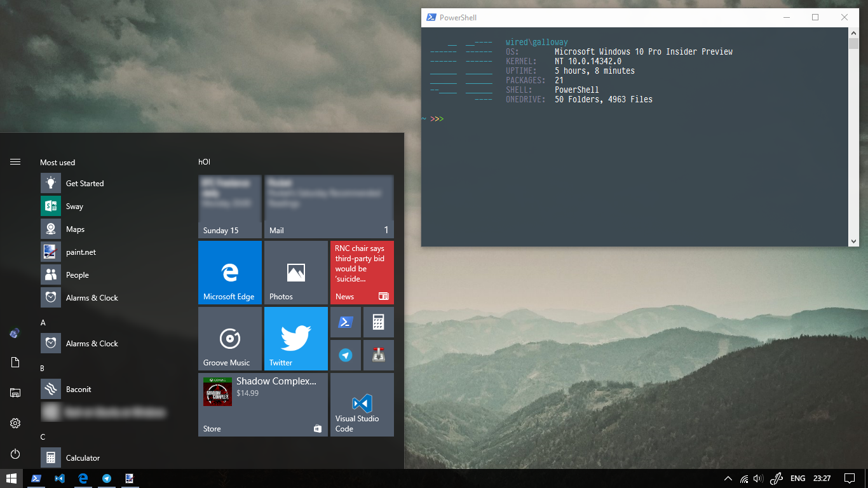The height and width of the screenshot is (488, 868).
Task: Open the red News tile
Action: click(x=362, y=273)
